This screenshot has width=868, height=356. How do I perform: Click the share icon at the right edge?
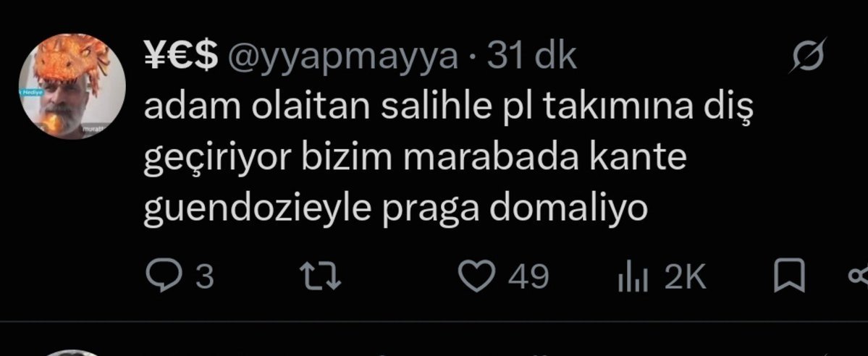(x=859, y=277)
